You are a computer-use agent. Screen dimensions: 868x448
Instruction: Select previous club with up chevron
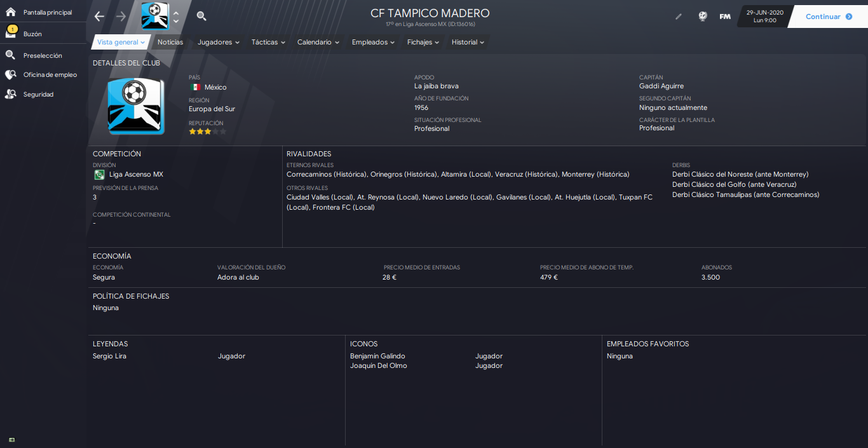[x=176, y=12]
